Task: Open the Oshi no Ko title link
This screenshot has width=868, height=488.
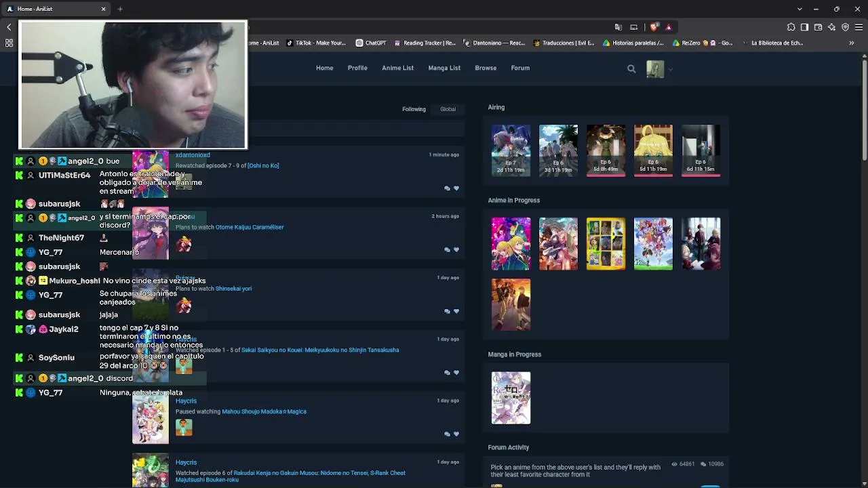Action: point(263,165)
